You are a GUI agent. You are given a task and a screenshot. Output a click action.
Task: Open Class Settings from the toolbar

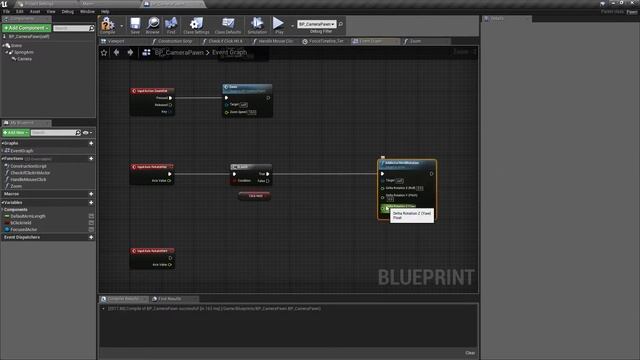(x=196, y=25)
